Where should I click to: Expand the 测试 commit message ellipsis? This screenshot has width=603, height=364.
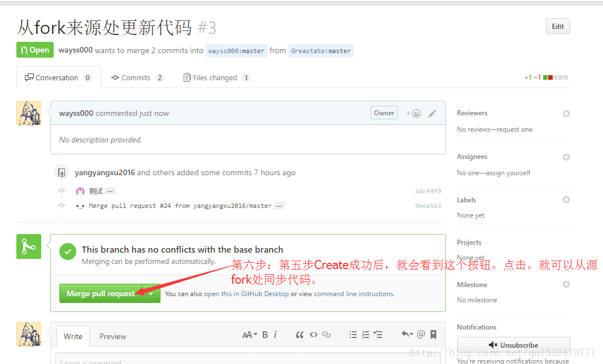coord(110,191)
